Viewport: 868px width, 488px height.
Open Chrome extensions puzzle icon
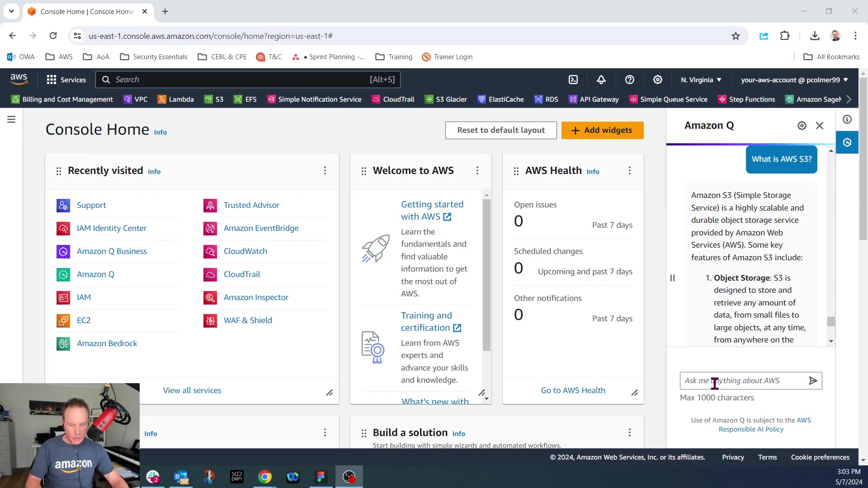point(785,36)
